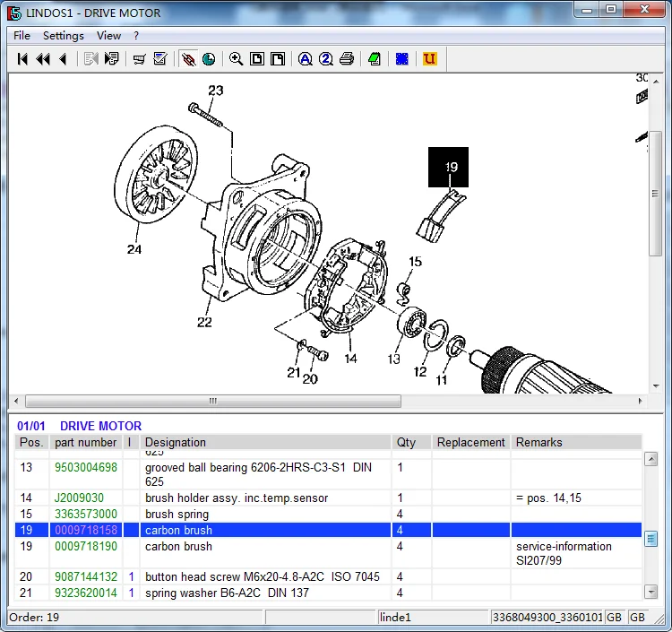Viewport: 672px width, 632px height.
Task: Click the part number column header
Action: point(86,442)
